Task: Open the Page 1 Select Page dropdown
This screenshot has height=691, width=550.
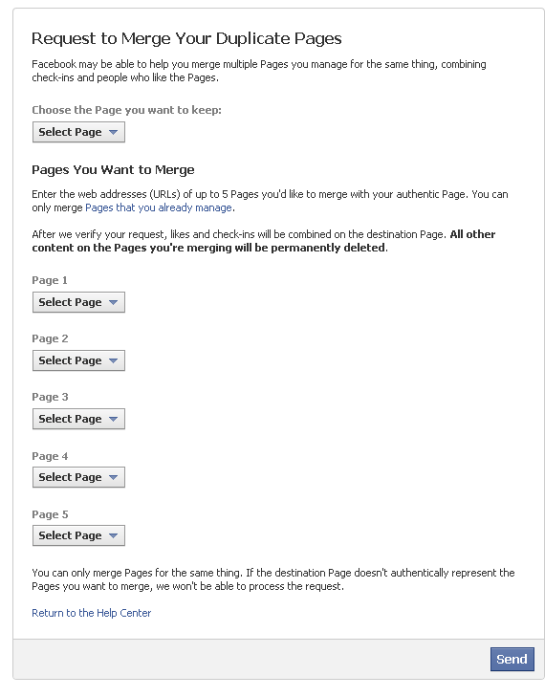Action: [x=78, y=302]
